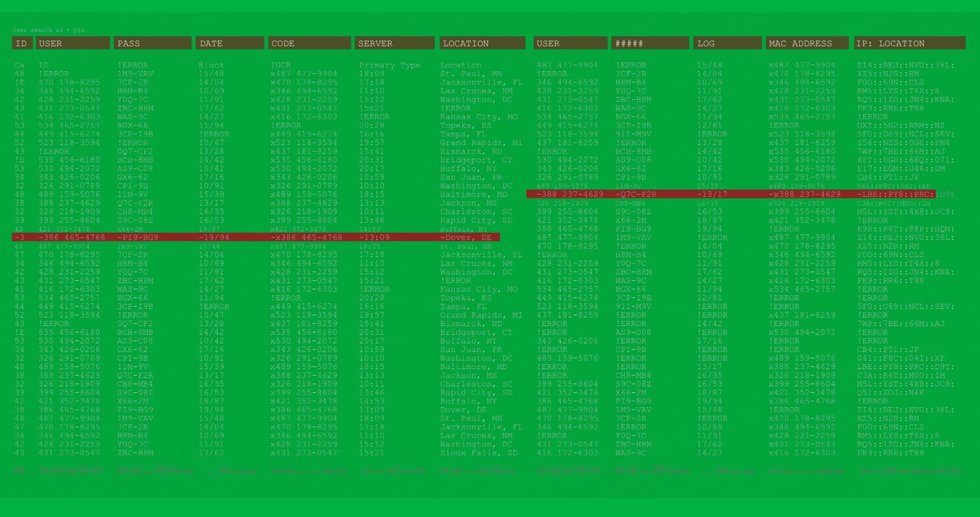Click the ID column header

coord(22,43)
